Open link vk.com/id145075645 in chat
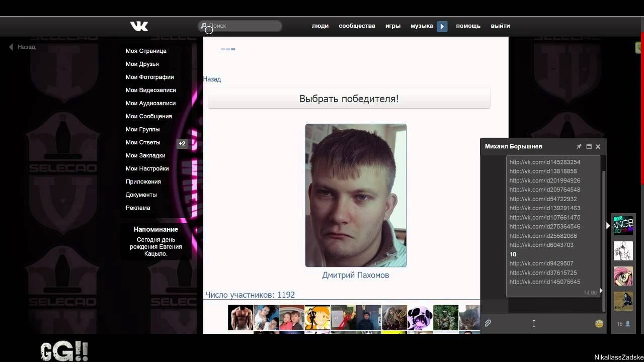 [x=545, y=282]
